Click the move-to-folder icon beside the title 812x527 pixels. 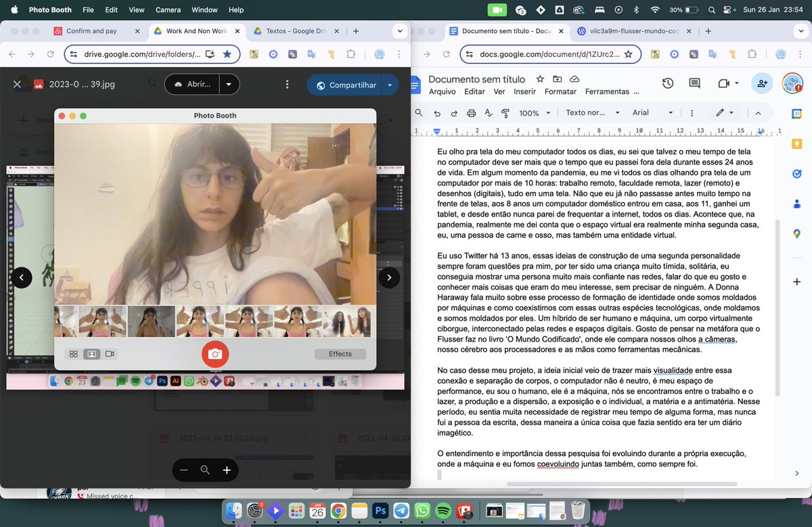[x=557, y=79]
